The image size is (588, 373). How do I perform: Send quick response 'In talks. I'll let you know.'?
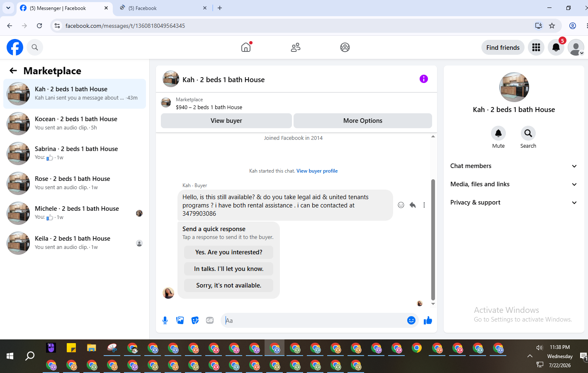click(229, 269)
